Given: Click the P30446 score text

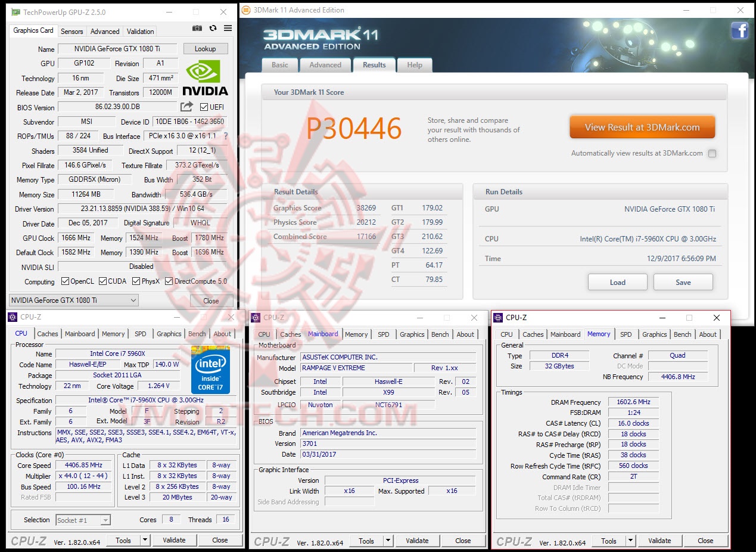Looking at the screenshot, I should (353, 127).
